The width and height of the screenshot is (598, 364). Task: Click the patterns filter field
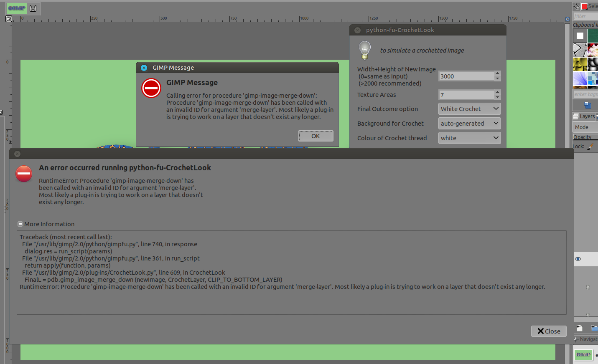click(x=586, y=16)
